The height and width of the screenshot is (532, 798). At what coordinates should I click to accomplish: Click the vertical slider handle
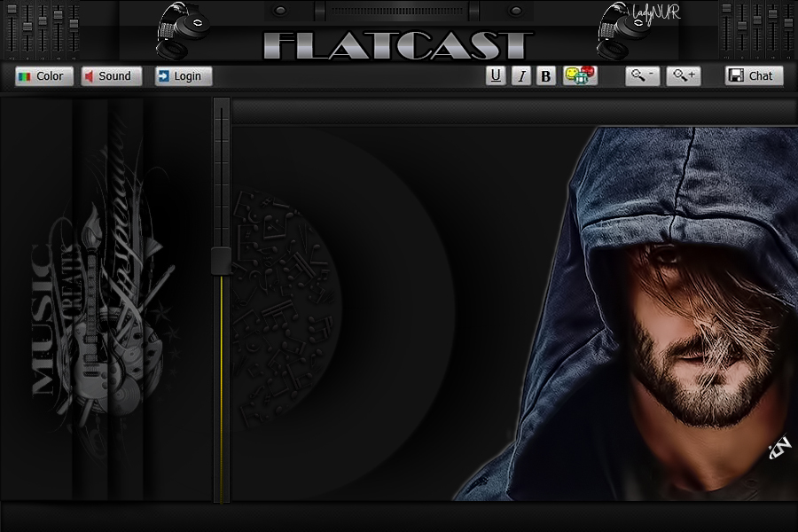tap(221, 260)
